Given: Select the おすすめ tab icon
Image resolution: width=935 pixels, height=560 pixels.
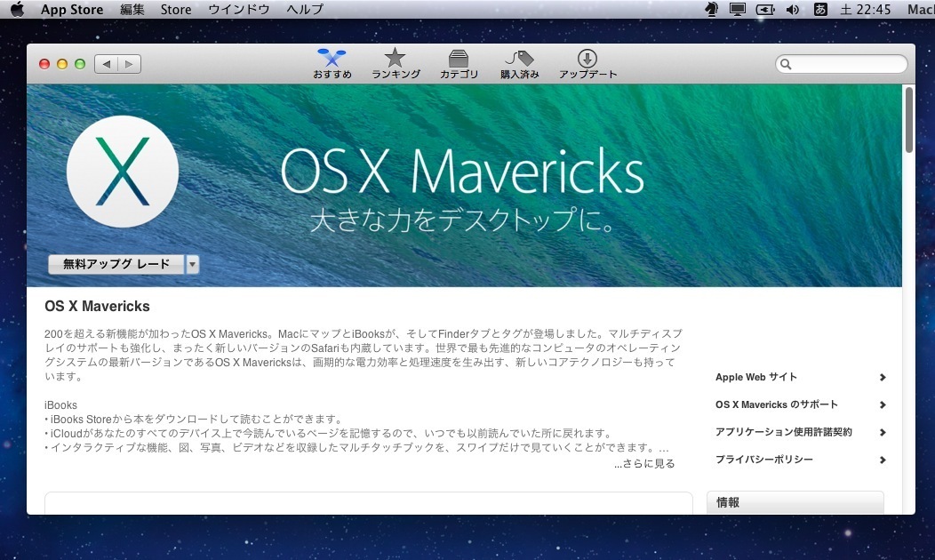Looking at the screenshot, I should [x=332, y=56].
